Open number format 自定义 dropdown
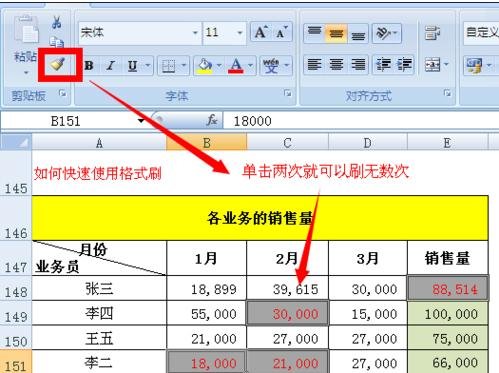 (481, 33)
